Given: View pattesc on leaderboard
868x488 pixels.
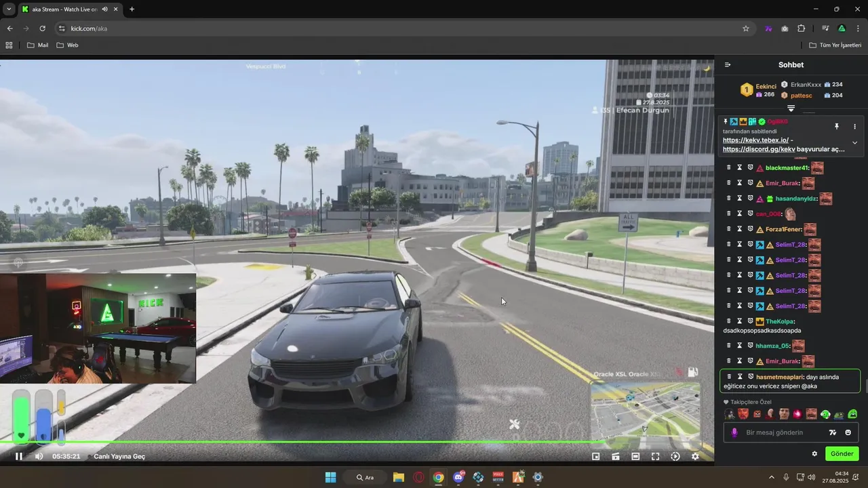Looking at the screenshot, I should coord(802,96).
